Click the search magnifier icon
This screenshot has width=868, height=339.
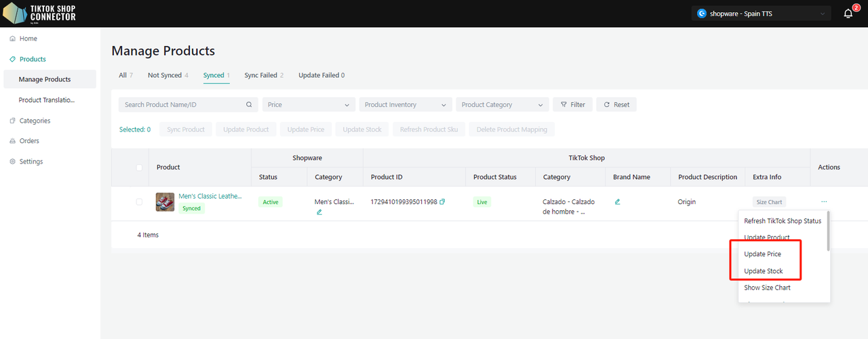(249, 105)
